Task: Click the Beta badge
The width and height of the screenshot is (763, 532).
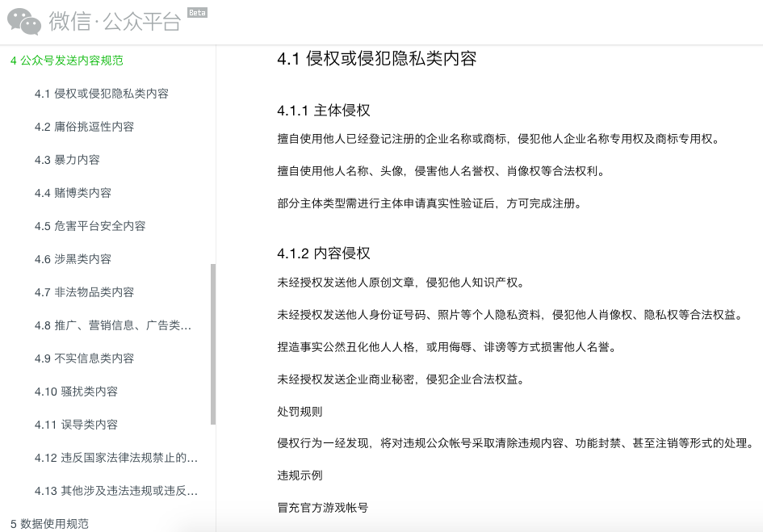Action: [197, 13]
